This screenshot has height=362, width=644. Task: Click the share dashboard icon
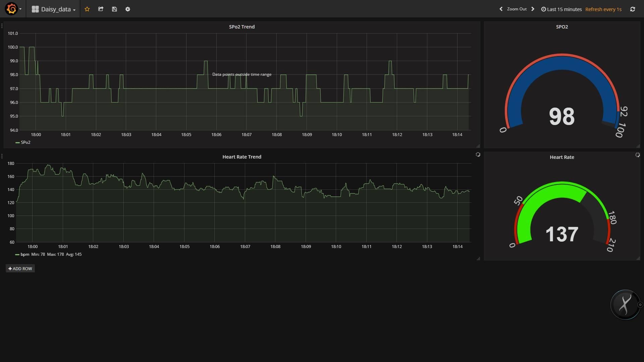(x=101, y=9)
